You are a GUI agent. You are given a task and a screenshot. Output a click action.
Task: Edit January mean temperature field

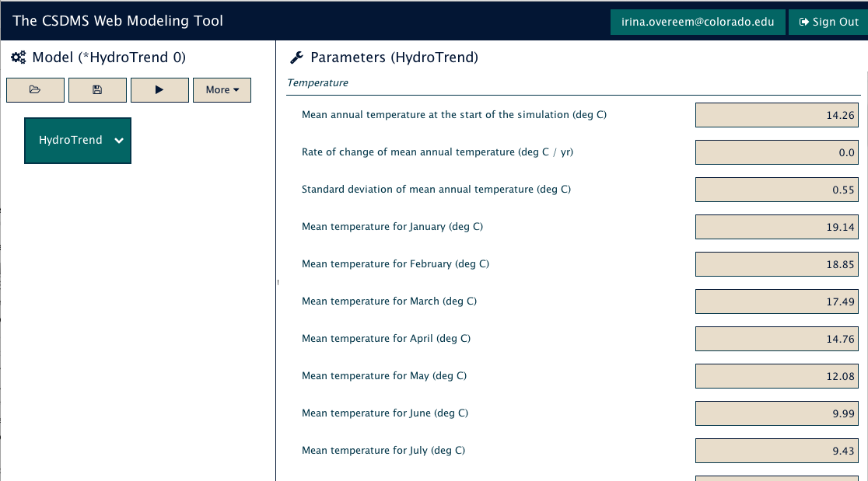(x=777, y=227)
